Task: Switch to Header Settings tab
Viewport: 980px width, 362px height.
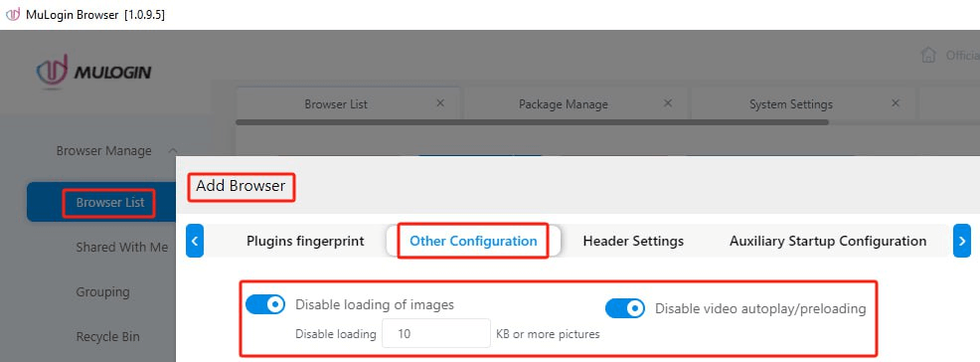Action: [633, 241]
